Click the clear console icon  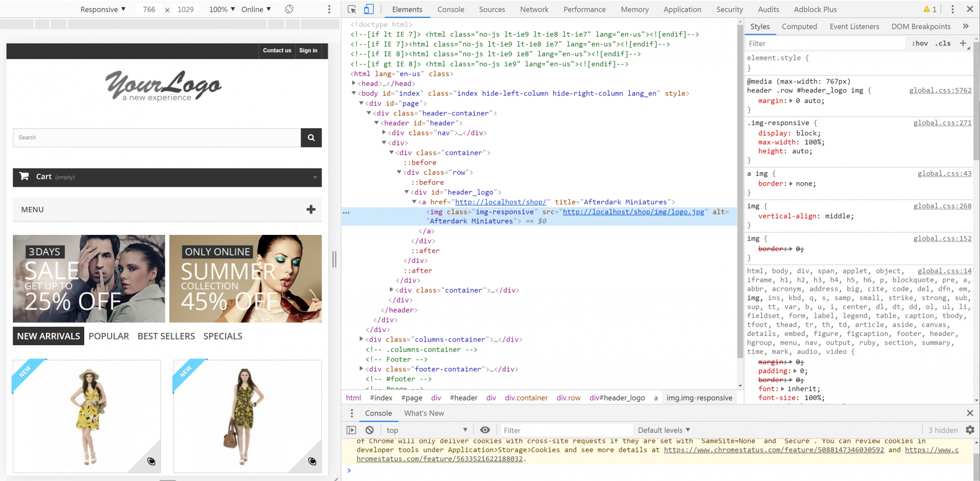tap(370, 430)
